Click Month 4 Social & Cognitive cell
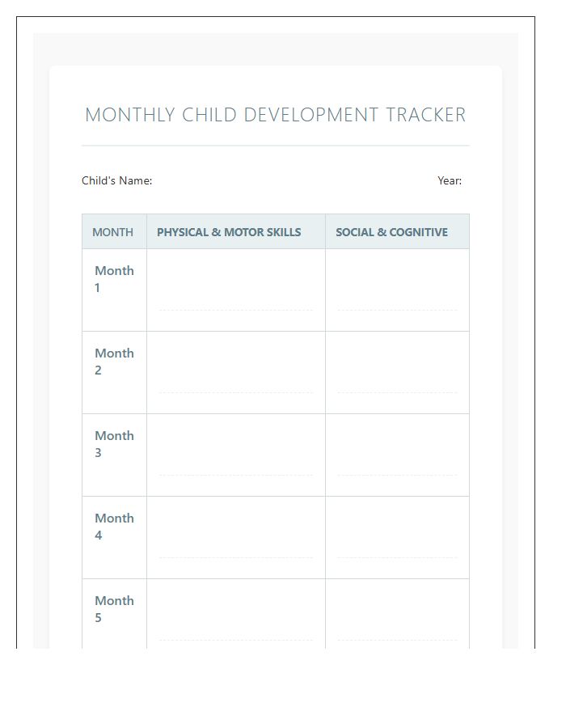 coord(397,538)
